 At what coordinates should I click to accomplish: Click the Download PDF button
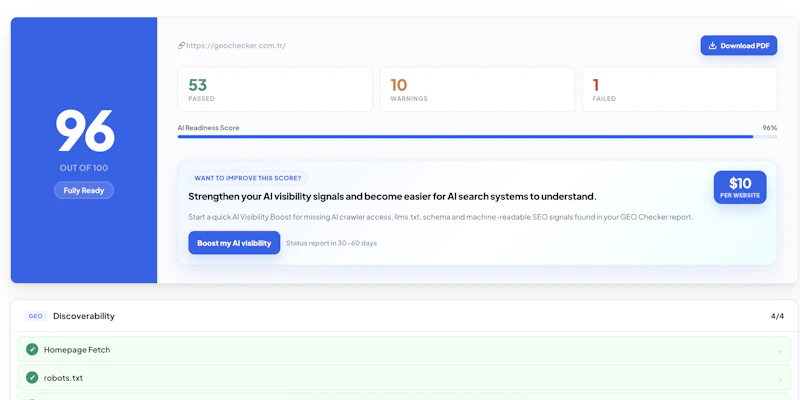[x=738, y=45]
